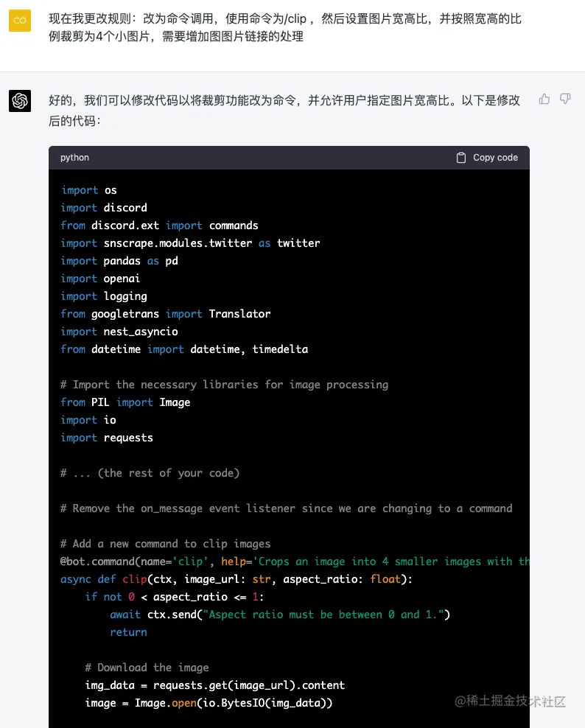Click the ChatGPT logo avatar
The width and height of the screenshot is (585, 728).
20,101
